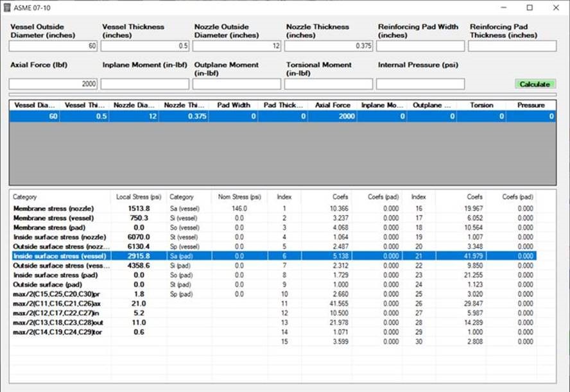Click the coefficient value 21.978
The width and height of the screenshot is (570, 392).
click(x=339, y=323)
